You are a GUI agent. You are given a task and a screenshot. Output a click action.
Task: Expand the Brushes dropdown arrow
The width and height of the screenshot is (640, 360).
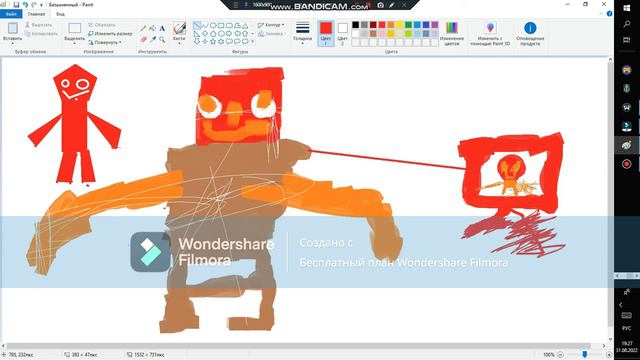(179, 43)
